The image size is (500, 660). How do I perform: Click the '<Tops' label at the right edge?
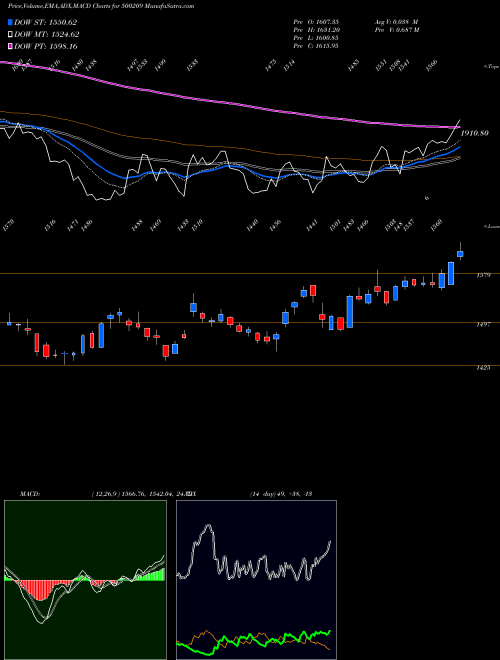click(491, 67)
